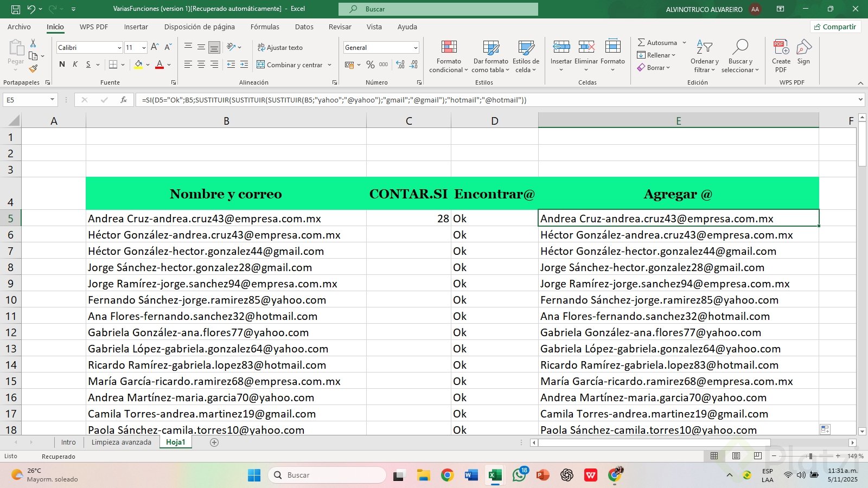Click the Buscar search box in title bar
Viewport: 868px width, 488px height.
click(438, 9)
